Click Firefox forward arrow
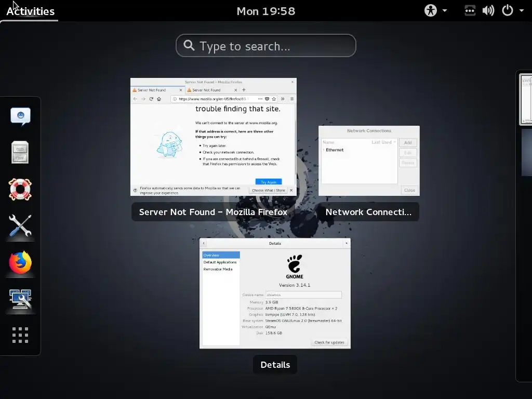The image size is (532, 399). coord(143,99)
